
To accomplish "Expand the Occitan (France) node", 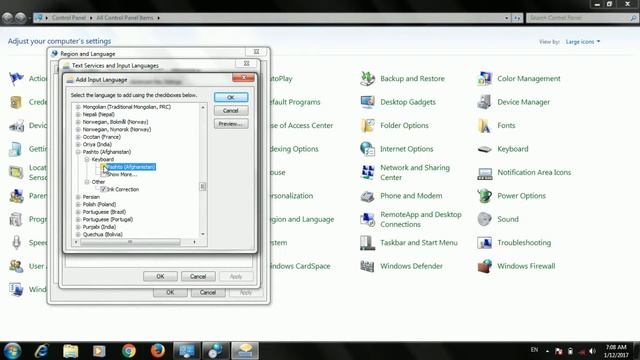I will point(78,137).
